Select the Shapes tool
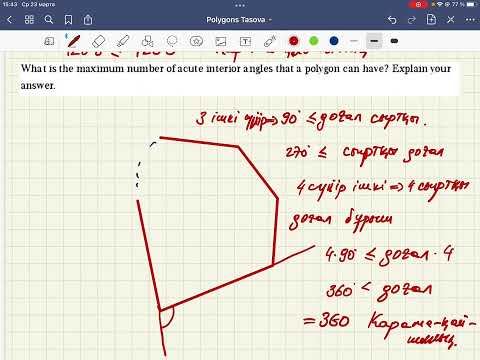 [147, 41]
